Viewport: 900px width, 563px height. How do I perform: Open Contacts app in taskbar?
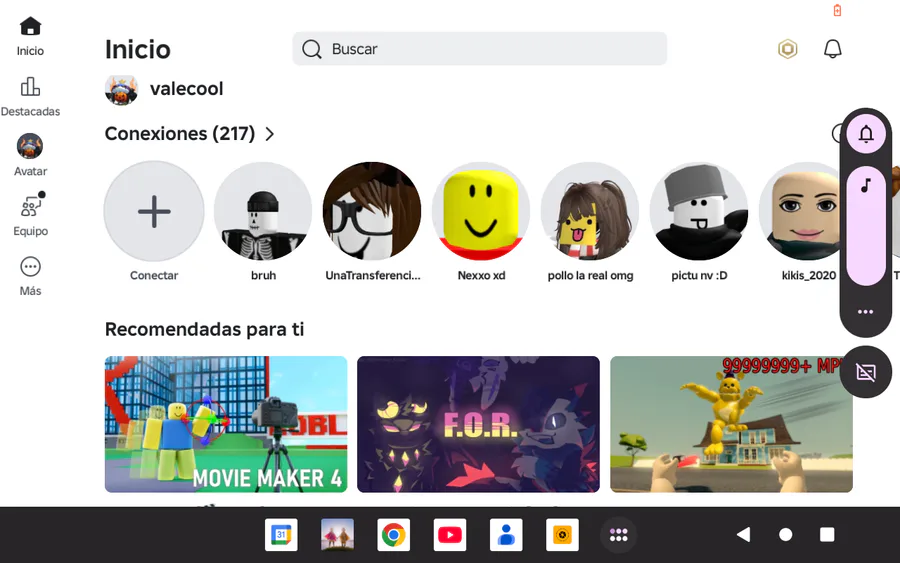[x=506, y=535]
